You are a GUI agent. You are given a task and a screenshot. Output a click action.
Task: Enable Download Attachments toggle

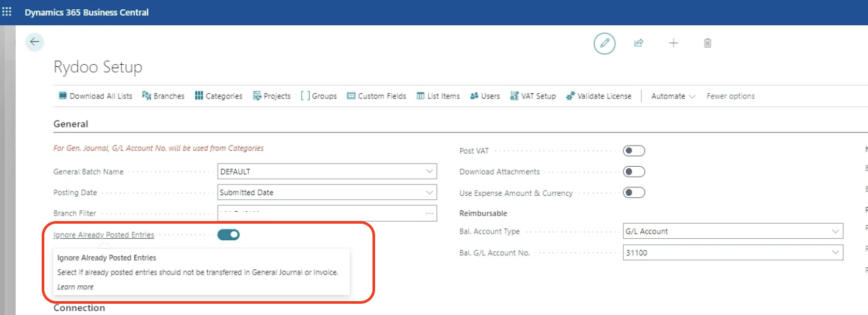pos(634,172)
